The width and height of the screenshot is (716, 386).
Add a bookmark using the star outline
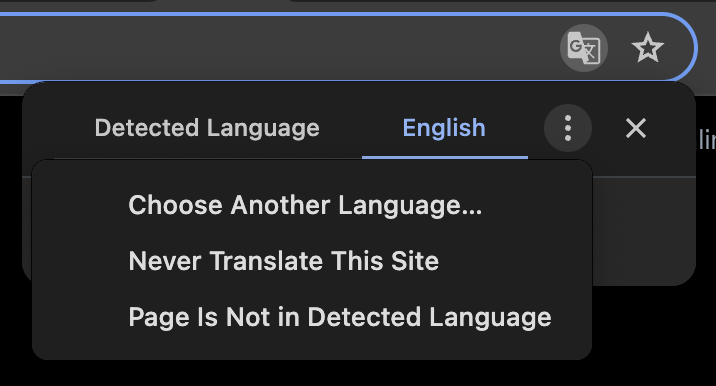(648, 48)
